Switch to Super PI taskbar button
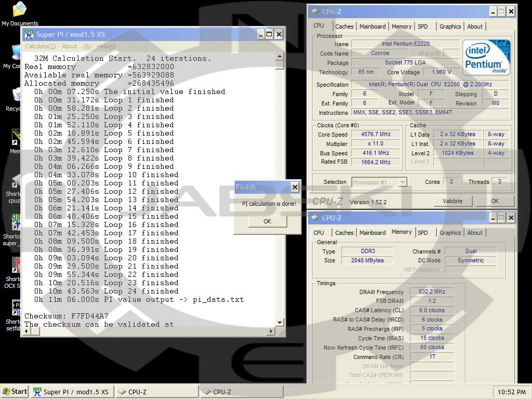Screen dimensions: 532x399 [x=72, y=392]
